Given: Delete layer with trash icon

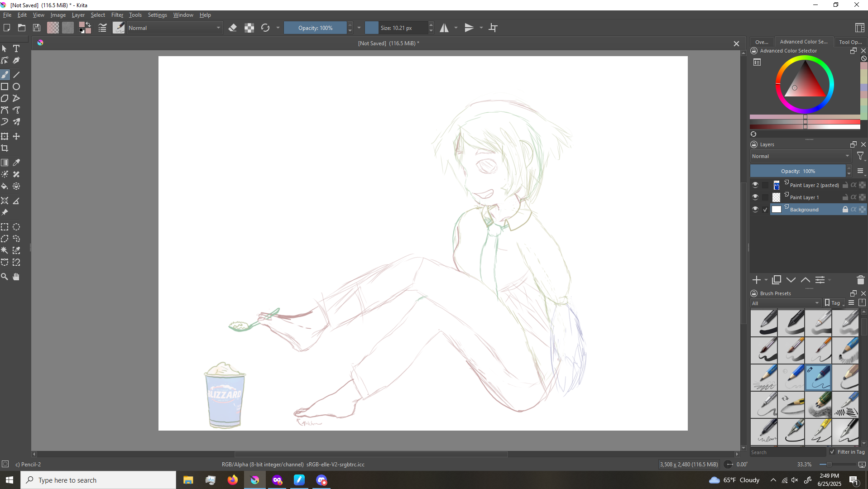Looking at the screenshot, I should (x=861, y=280).
